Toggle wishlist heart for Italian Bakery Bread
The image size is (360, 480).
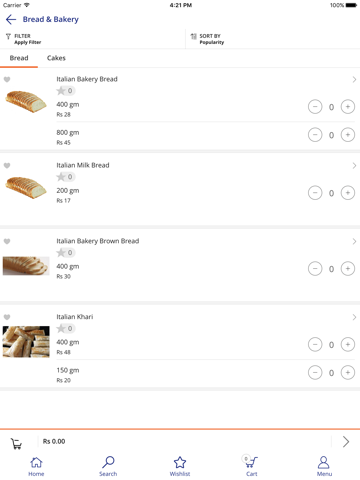click(7, 79)
